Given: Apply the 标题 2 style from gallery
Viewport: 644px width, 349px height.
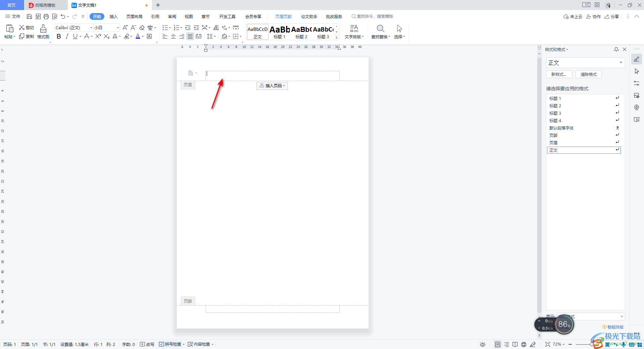Looking at the screenshot, I should click(x=301, y=32).
